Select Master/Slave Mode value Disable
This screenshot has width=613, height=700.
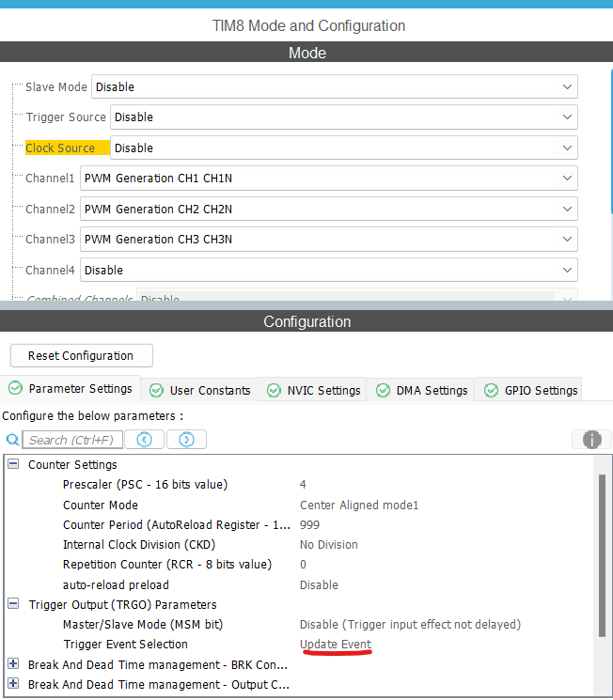(x=410, y=625)
